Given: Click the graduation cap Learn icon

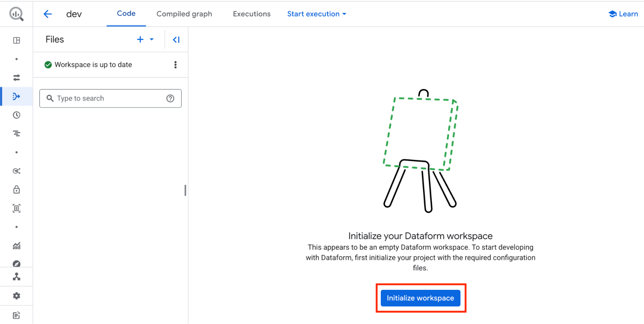Looking at the screenshot, I should pos(612,14).
